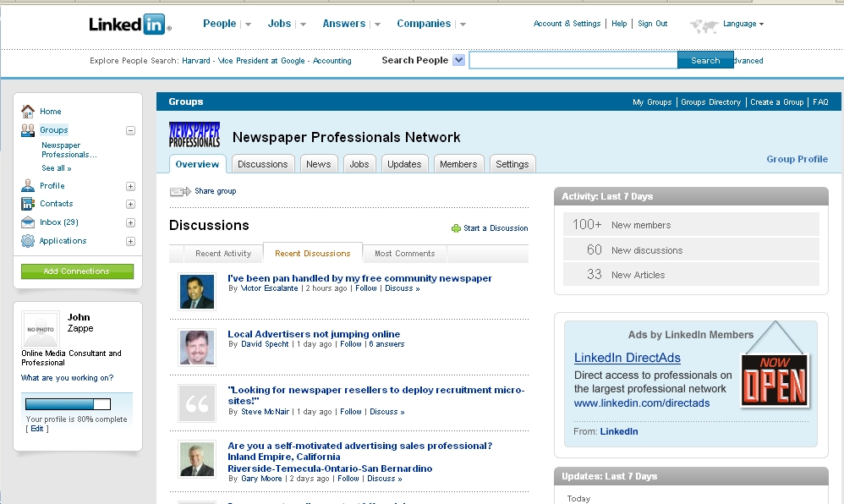The height and width of the screenshot is (504, 844).
Task: Click the green Start a Discussion plus icon
Action: point(456,228)
